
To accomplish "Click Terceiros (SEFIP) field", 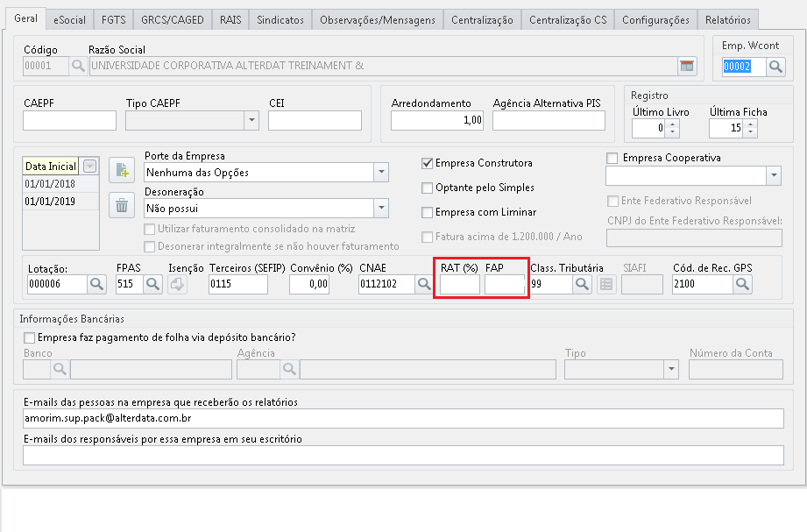I will (238, 284).
